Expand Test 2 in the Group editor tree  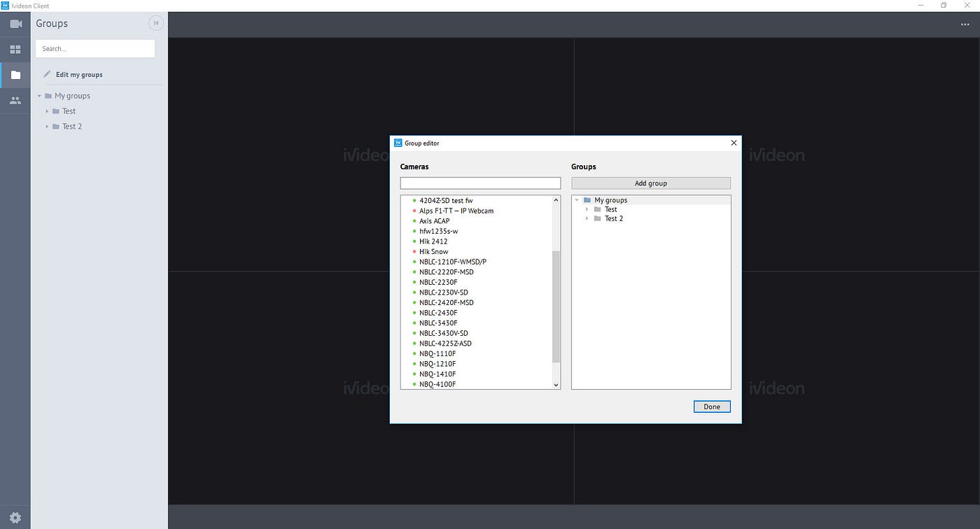tap(587, 218)
